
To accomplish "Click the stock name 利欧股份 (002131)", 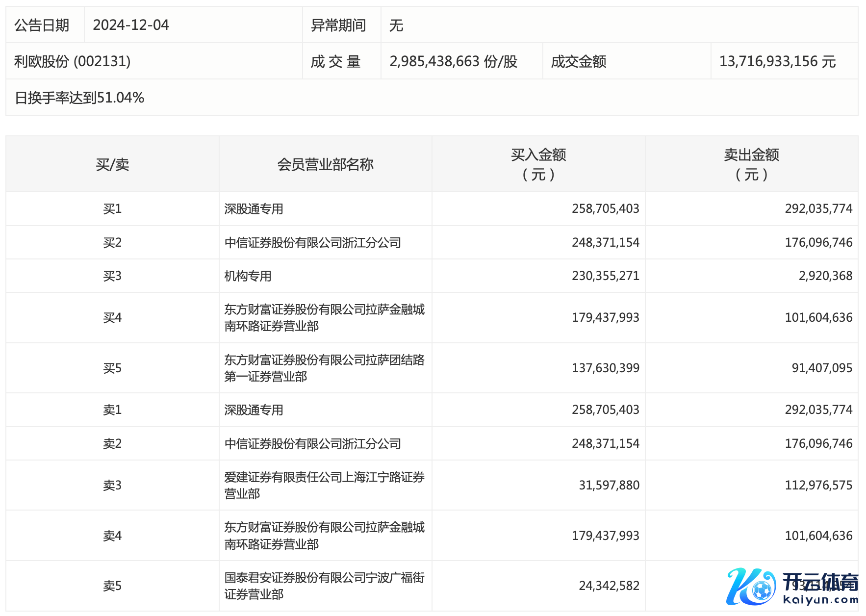I will click(x=73, y=61).
